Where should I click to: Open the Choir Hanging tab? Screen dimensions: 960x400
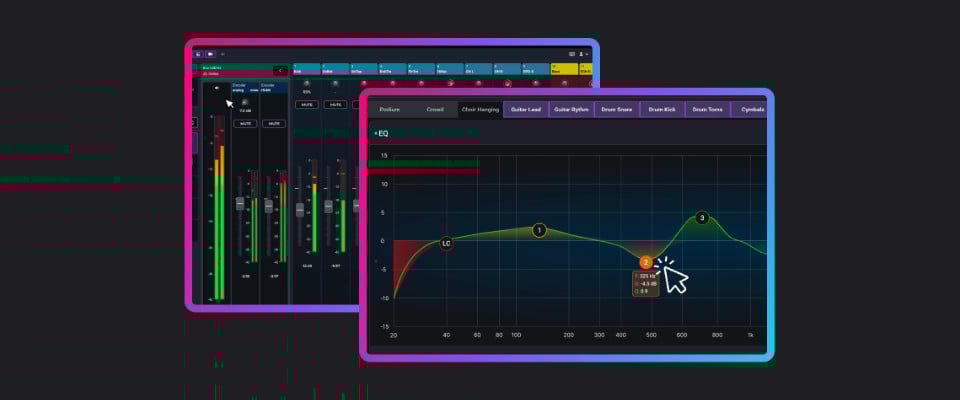tap(481, 110)
